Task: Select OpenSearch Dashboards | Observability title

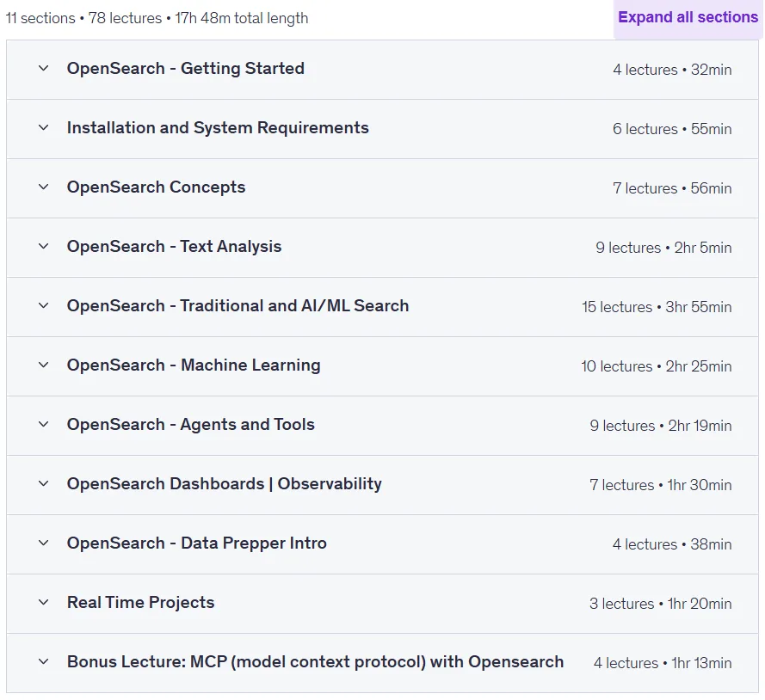Action: [x=225, y=483]
